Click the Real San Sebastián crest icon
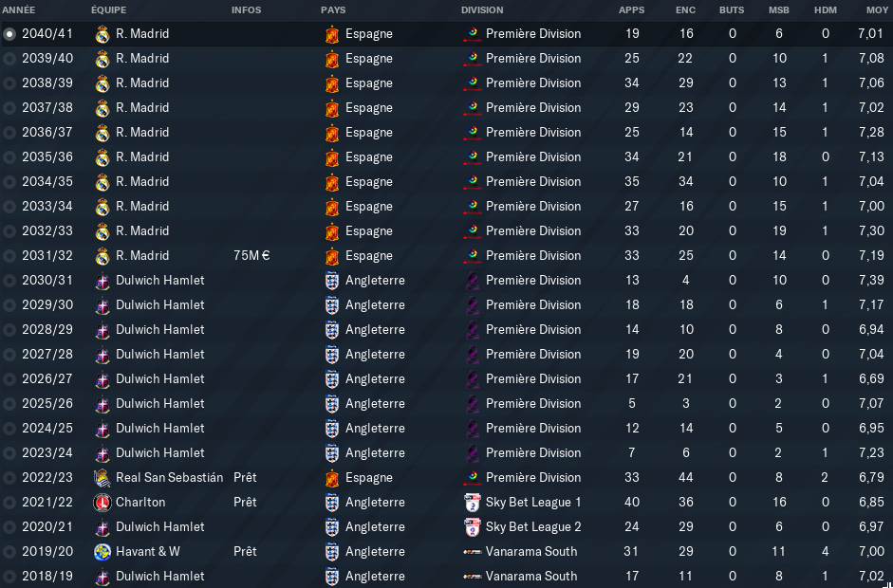 pyautogui.click(x=102, y=478)
